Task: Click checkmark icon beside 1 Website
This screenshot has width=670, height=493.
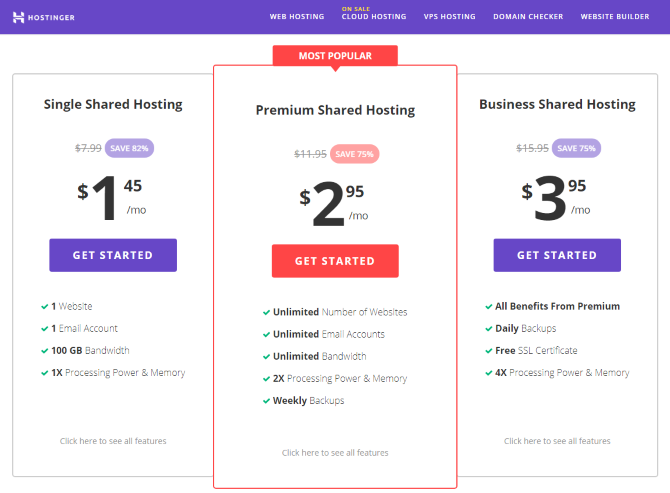Action: (44, 306)
